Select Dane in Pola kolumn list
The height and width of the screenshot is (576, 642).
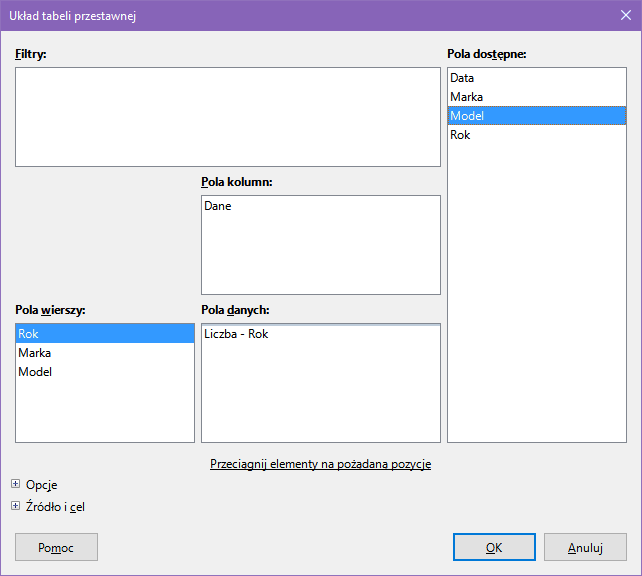pos(217,206)
